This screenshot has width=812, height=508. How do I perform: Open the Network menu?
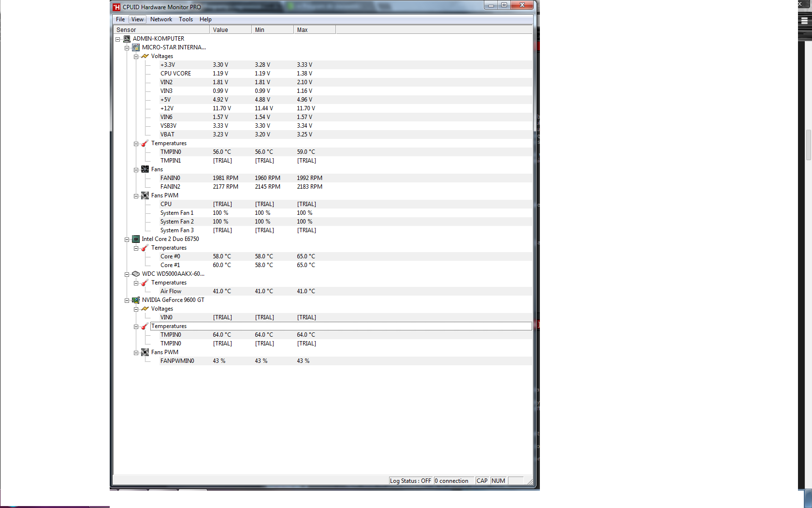161,19
